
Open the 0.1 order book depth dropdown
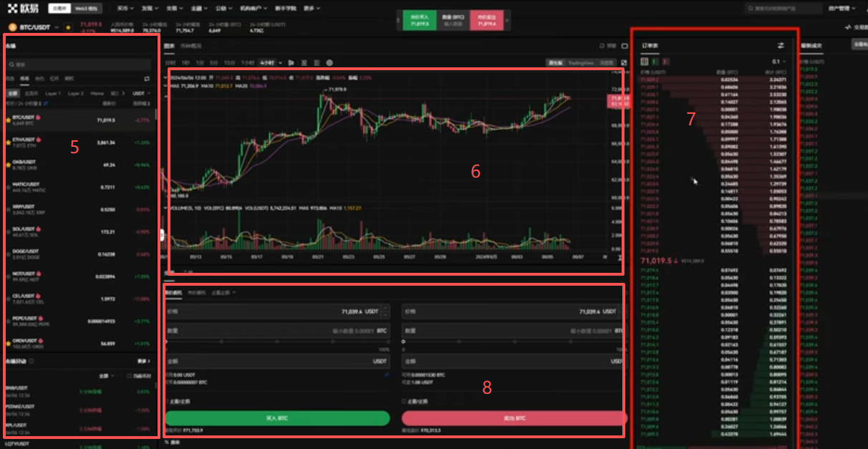click(x=778, y=62)
